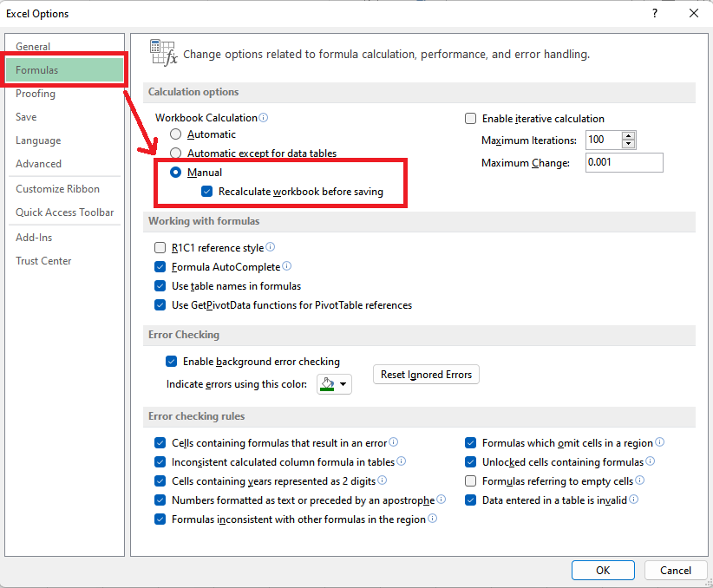
Task: Toggle Data entered in table is invalid
Action: pos(471,500)
